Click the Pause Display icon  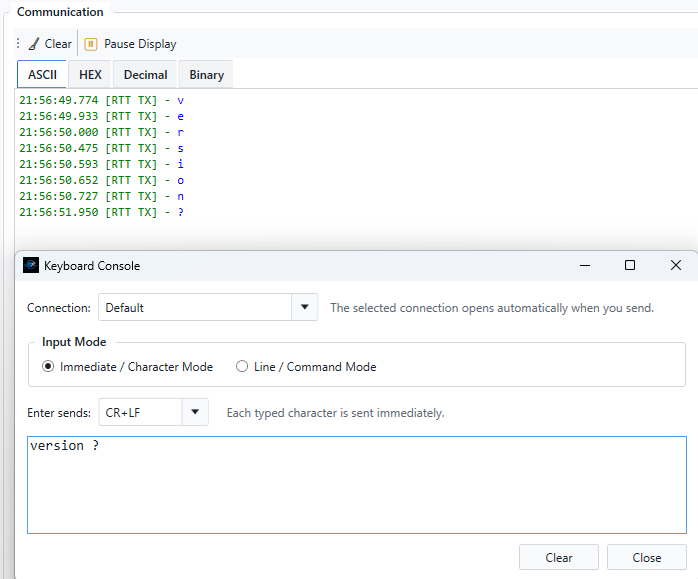(x=91, y=44)
